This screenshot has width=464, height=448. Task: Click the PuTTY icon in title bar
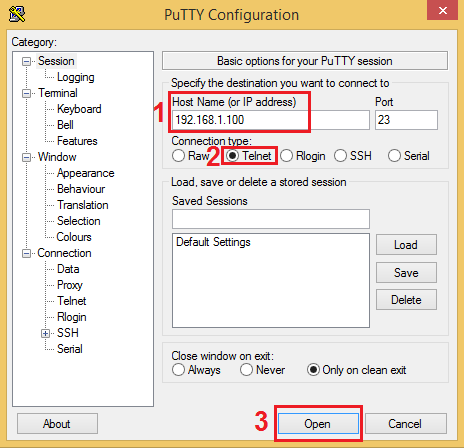17,14
